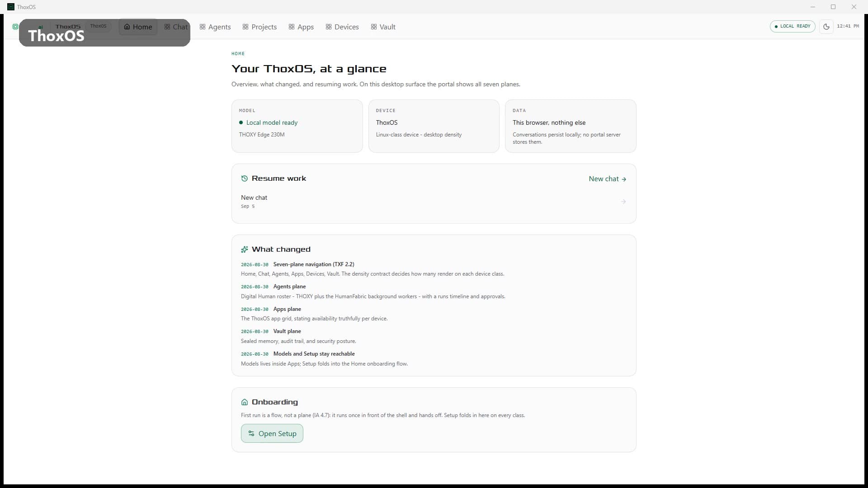Click the Onboarding house icon

click(245, 402)
